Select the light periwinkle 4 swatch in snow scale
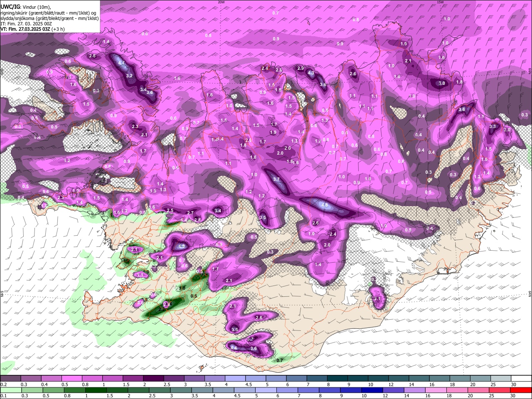This screenshot has width=532, height=399. coord(235,379)
